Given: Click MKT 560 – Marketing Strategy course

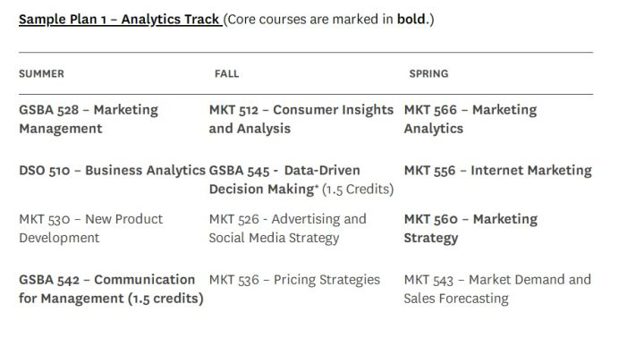Looking at the screenshot, I should coord(470,228).
